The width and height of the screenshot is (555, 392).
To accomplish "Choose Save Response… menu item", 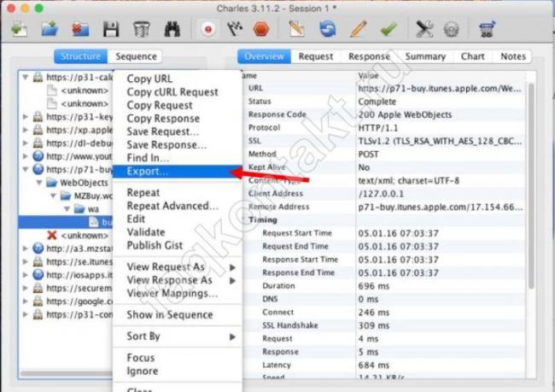I will 178,145.
